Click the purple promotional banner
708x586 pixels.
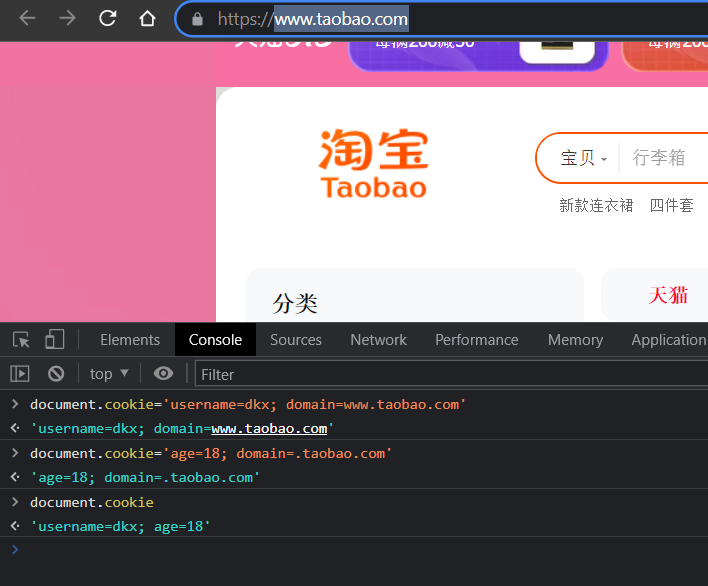pos(479,56)
